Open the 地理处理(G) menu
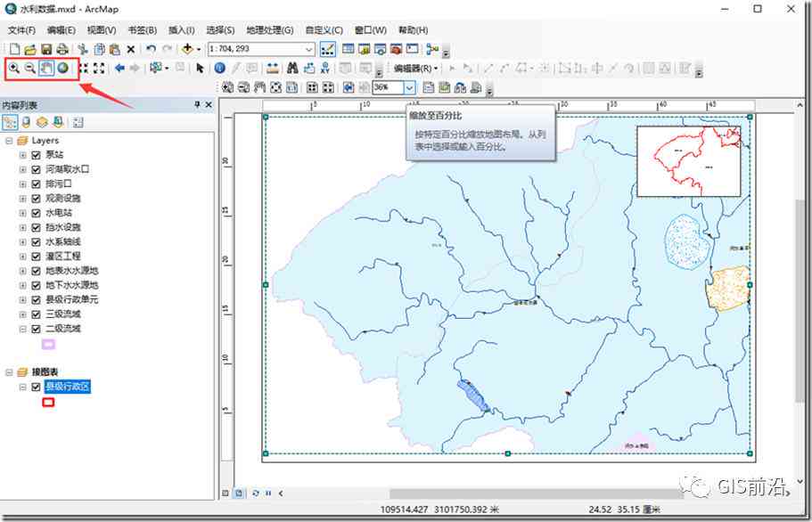The image size is (812, 522). 270,30
